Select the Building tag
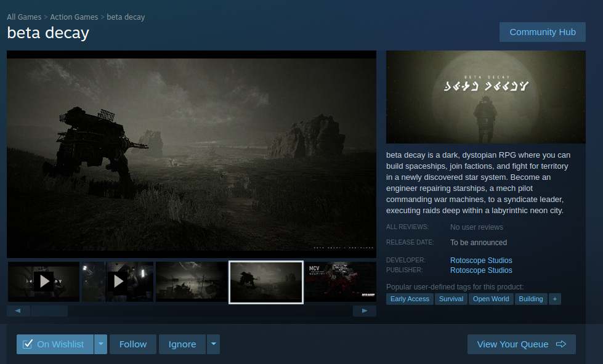603x364 pixels. [531, 299]
